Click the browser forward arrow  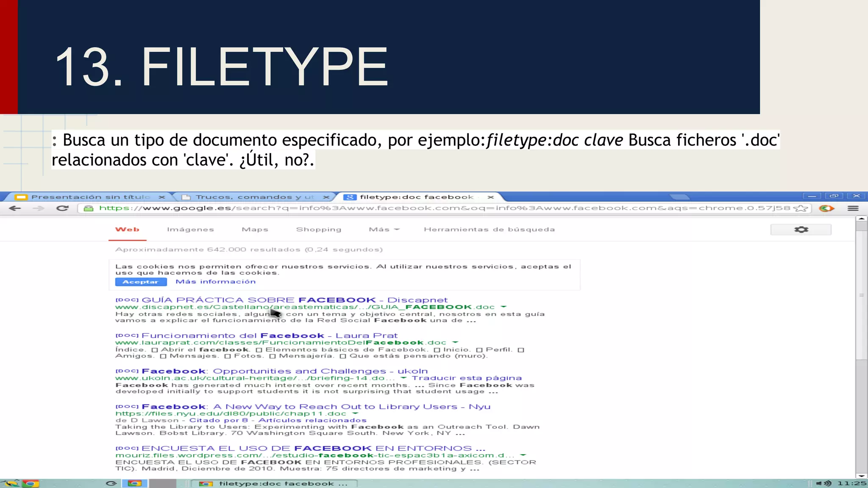(x=39, y=208)
